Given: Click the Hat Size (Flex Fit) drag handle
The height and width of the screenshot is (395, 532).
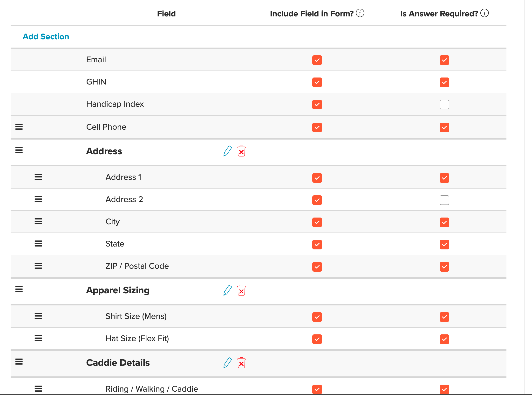Looking at the screenshot, I should 38,338.
